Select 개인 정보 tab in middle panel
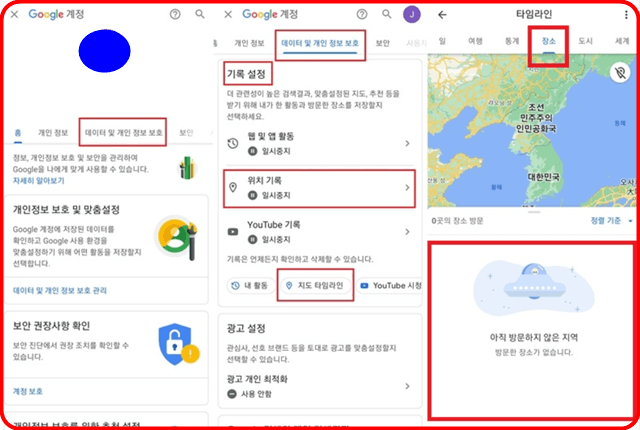The image size is (640, 430). [249, 43]
